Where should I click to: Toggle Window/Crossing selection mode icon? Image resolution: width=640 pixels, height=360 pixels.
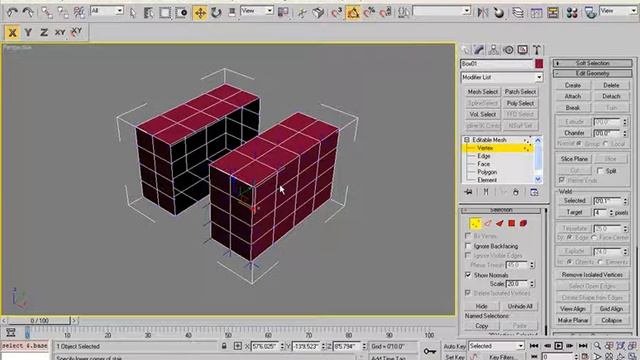[181, 13]
